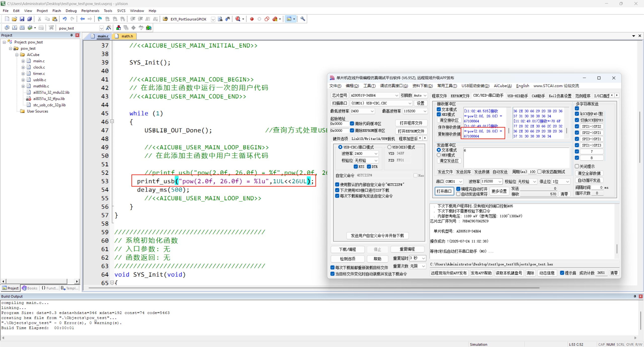Image resolution: width=644 pixels, height=347 pixels.
Task: Switch to the USB-HID助手 tab
Action: click(517, 96)
